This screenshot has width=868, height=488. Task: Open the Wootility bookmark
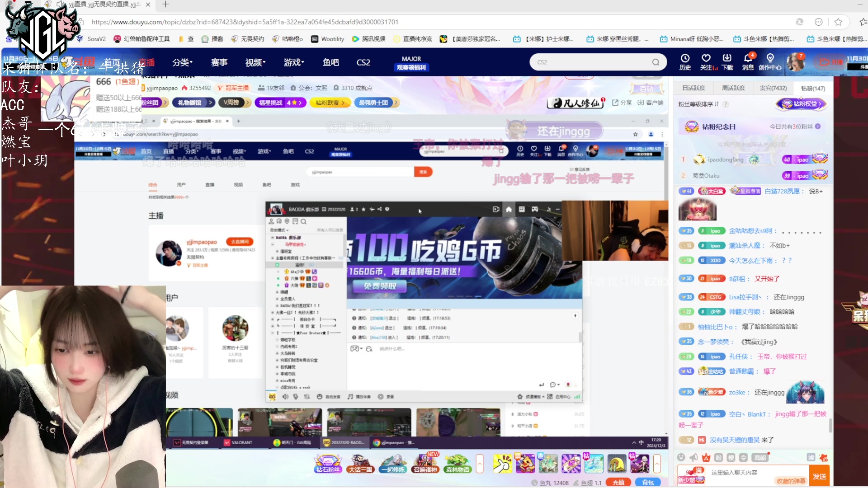pos(328,39)
